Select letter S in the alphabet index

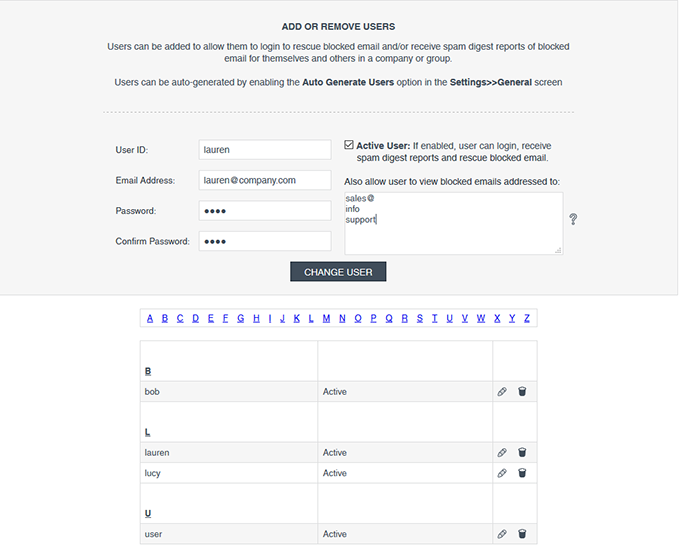pos(419,319)
